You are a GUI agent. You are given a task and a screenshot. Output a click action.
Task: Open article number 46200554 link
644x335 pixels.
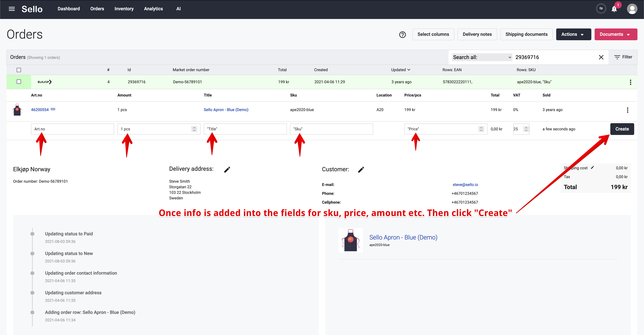pyautogui.click(x=40, y=110)
